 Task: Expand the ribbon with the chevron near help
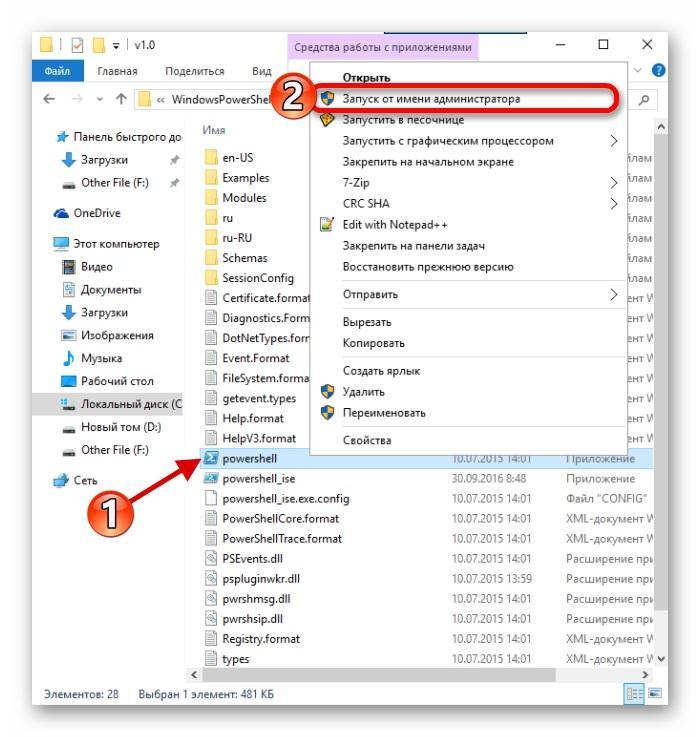point(638,71)
